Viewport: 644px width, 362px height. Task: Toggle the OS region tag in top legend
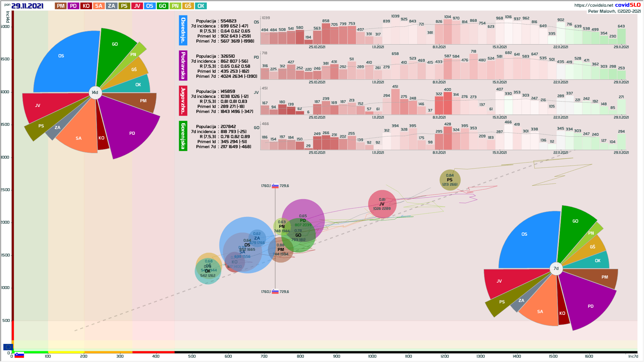tap(150, 6)
